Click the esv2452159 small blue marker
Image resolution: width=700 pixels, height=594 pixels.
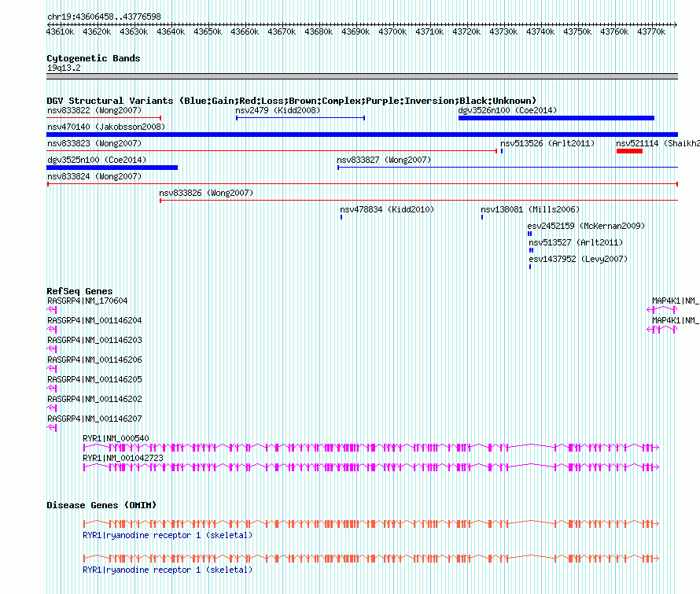click(x=529, y=234)
